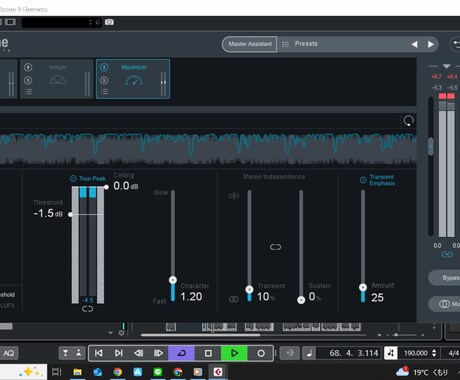Viewport: 460px width, 380px height.
Task: Open File Explorer from the taskbar
Action: pyautogui.click(x=77, y=372)
